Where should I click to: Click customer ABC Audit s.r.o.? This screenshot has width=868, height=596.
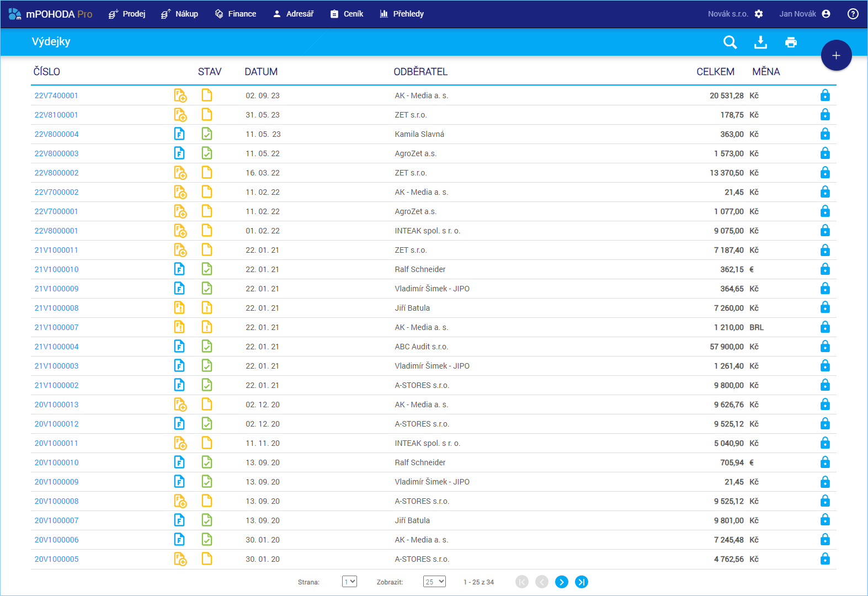[421, 347]
